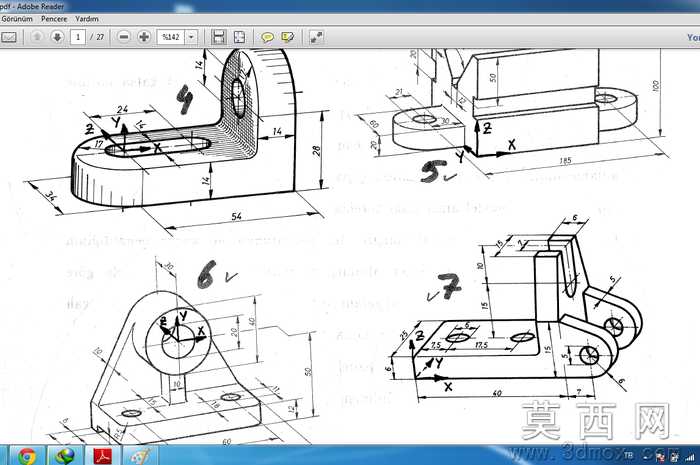The height and width of the screenshot is (465, 700).
Task: Click the TR language indicator in tray
Action: point(628,455)
